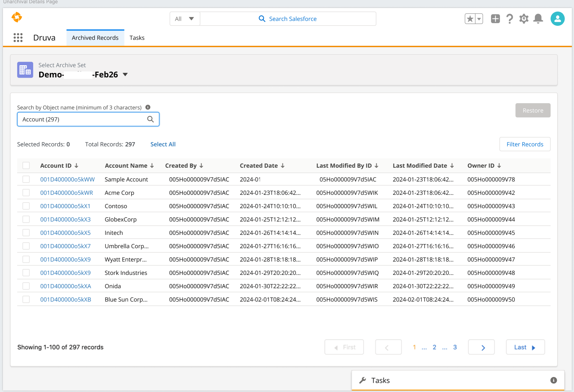Click the magnifier in object search field
Image resolution: width=574 pixels, height=392 pixels.
point(151,119)
